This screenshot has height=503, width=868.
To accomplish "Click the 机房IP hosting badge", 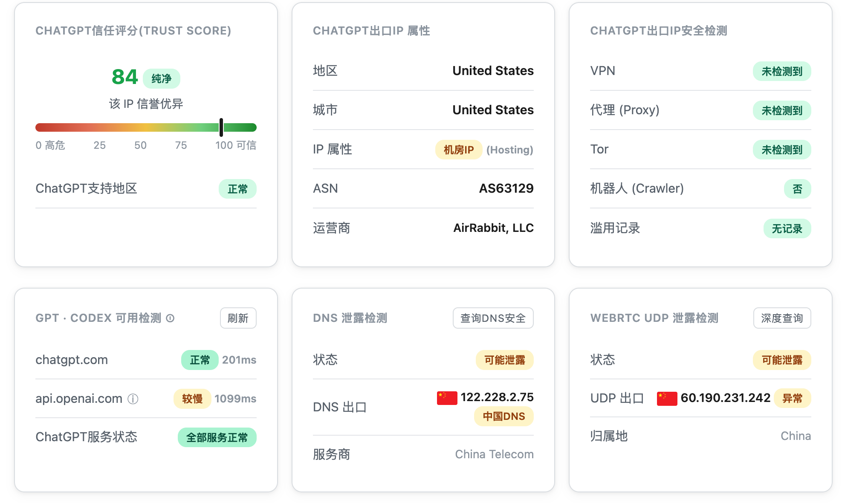I will [x=459, y=150].
